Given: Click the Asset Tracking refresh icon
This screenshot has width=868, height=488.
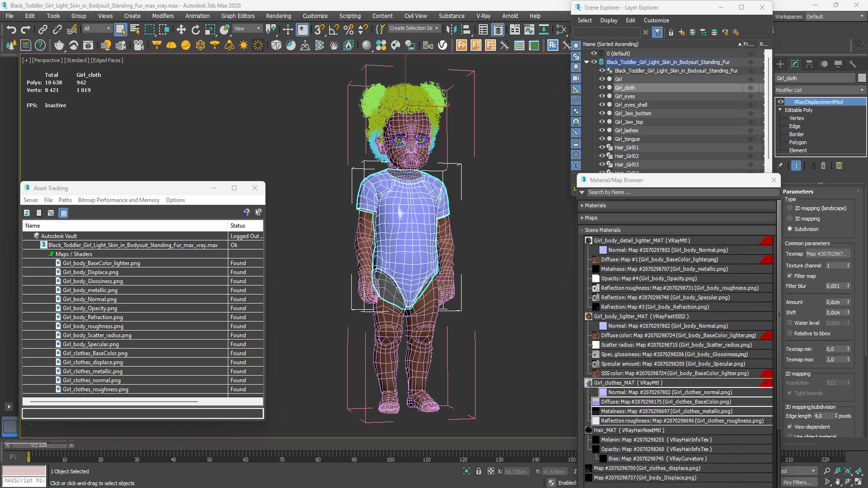Looking at the screenshot, I should point(28,213).
